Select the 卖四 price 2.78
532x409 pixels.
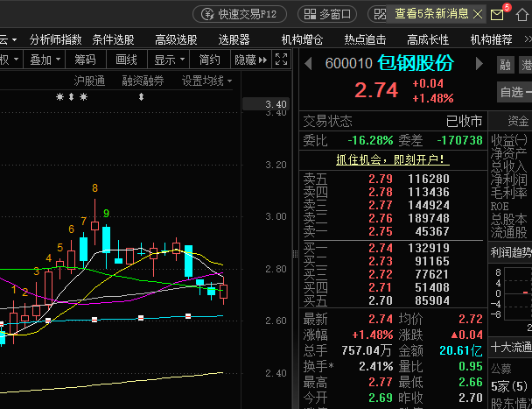[x=381, y=192]
